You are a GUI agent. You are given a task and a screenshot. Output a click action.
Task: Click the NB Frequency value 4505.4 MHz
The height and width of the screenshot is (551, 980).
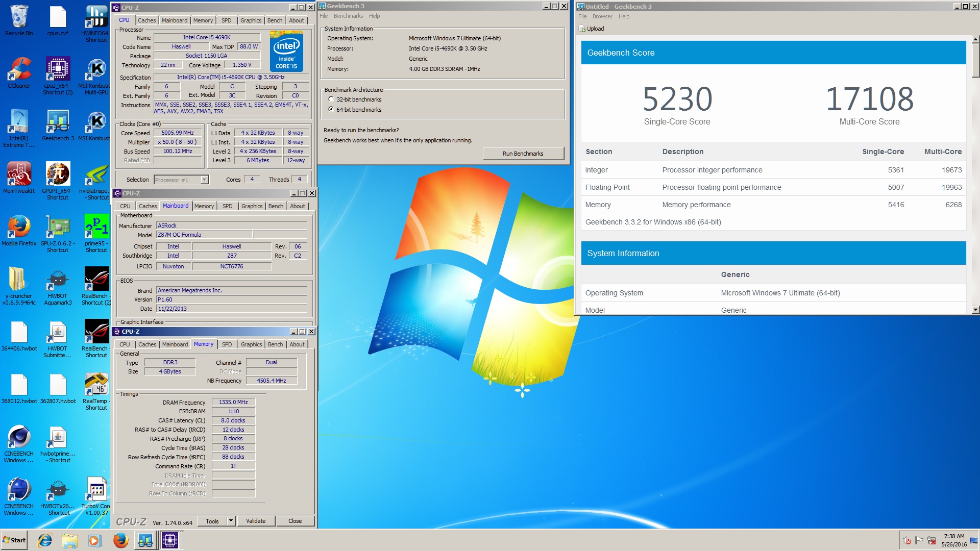pyautogui.click(x=272, y=381)
